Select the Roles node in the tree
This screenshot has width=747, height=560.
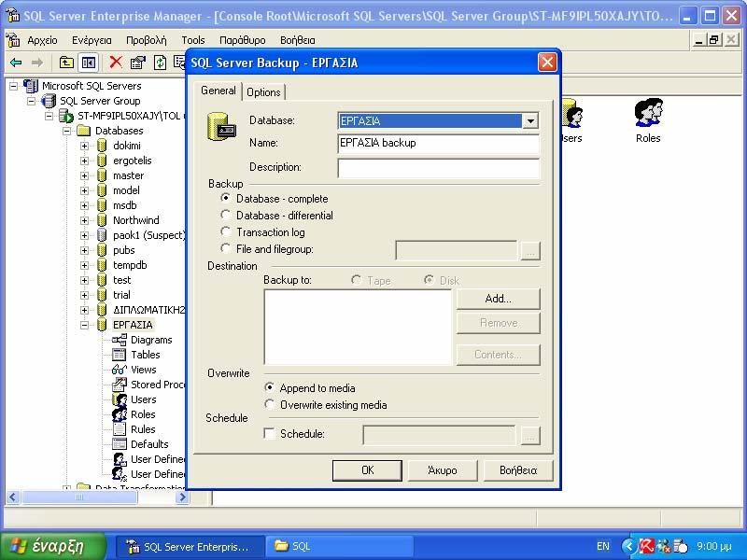(x=143, y=414)
